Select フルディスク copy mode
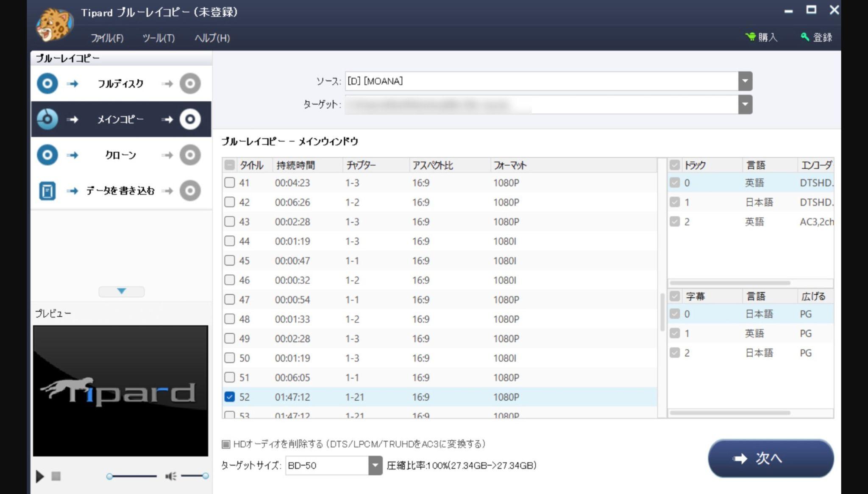Image resolution: width=868 pixels, height=494 pixels. [x=121, y=83]
